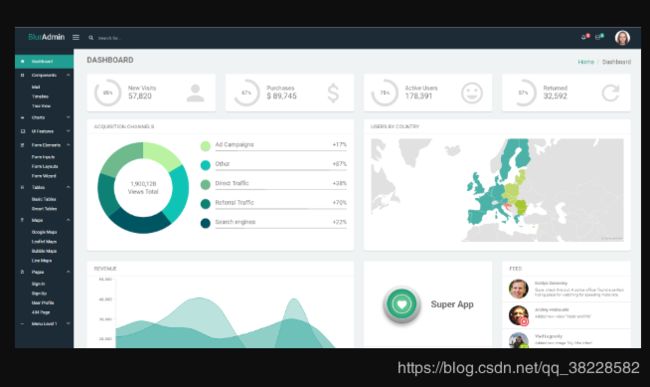Click the Other channel color dot
650x387 pixels.
[x=205, y=165]
